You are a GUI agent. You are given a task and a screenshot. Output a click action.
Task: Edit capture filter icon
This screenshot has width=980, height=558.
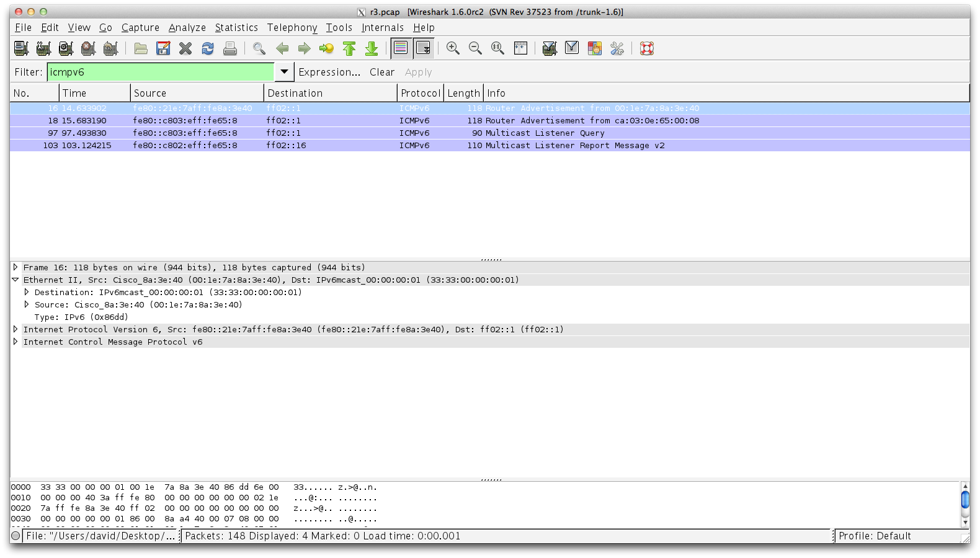coord(550,48)
